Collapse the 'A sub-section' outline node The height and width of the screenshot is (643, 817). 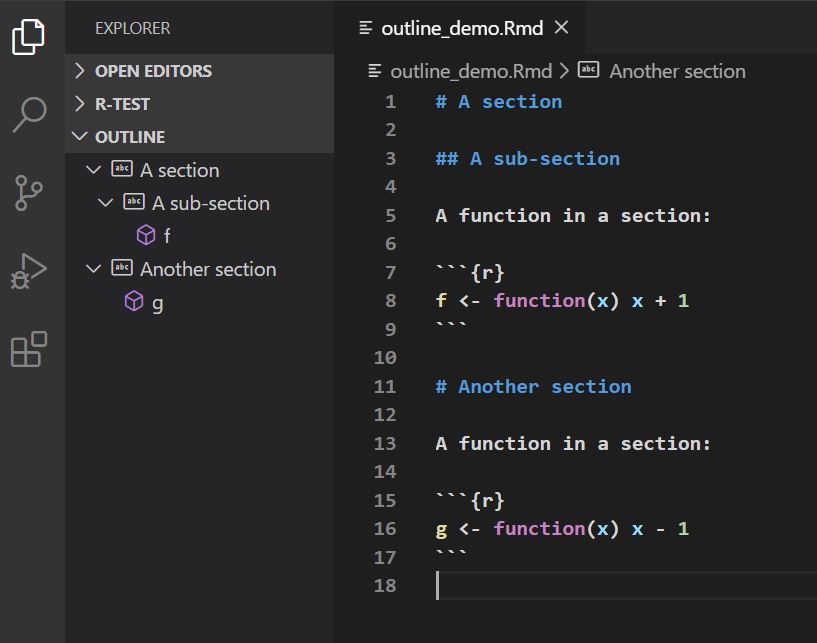click(105, 203)
